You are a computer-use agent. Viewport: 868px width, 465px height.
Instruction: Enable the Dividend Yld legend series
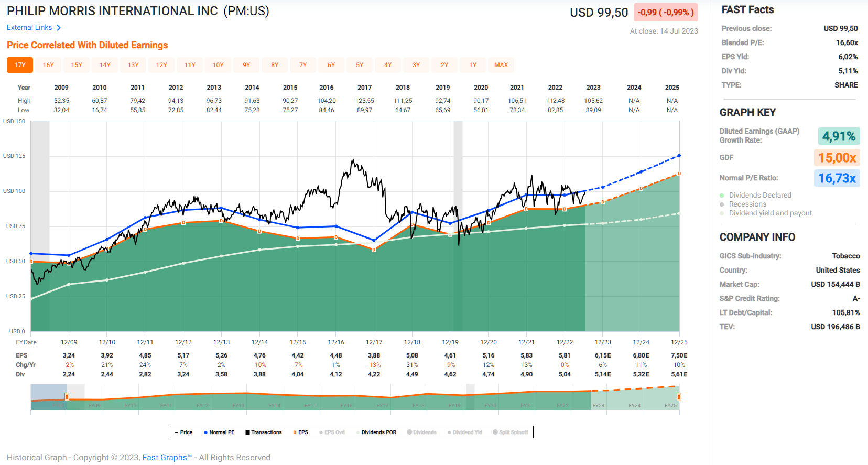tap(465, 432)
